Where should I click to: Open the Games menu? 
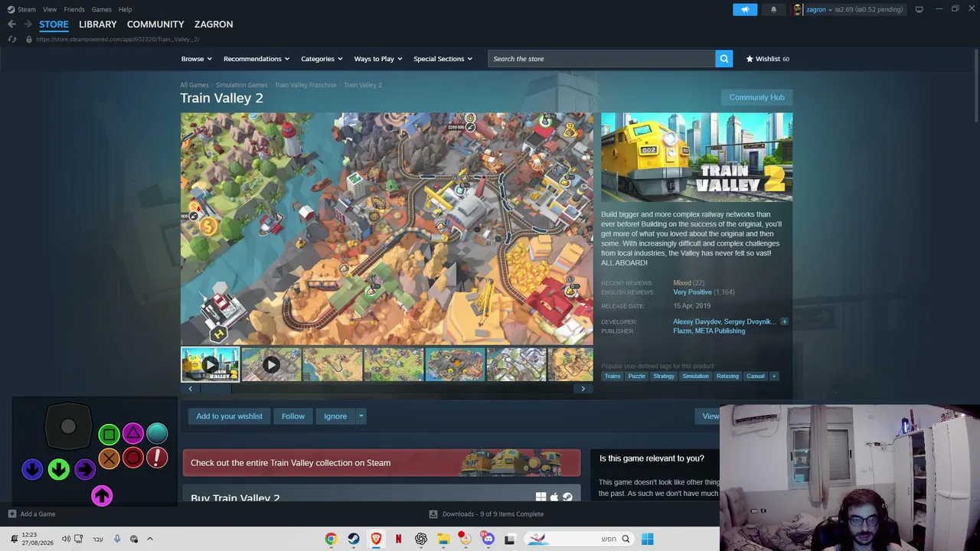point(101,9)
